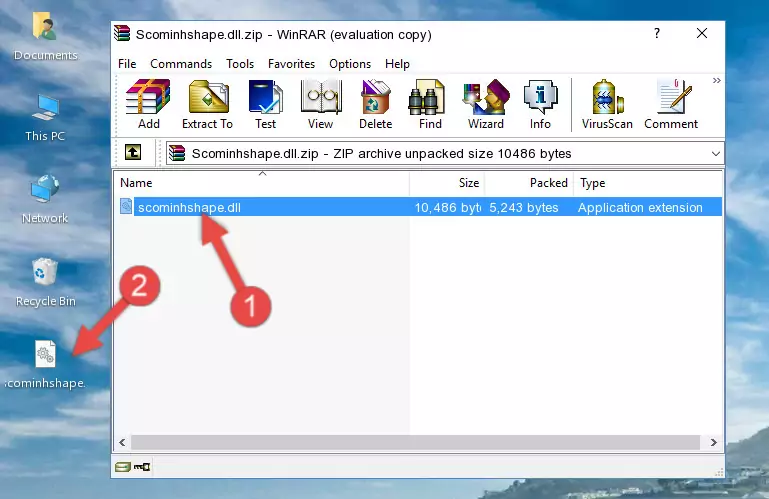Image resolution: width=769 pixels, height=499 pixels.
Task: Open the Help menu
Action: (x=397, y=64)
